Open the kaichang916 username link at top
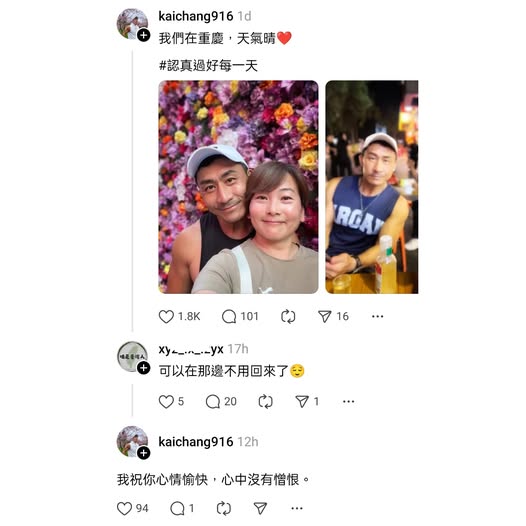 tap(196, 16)
